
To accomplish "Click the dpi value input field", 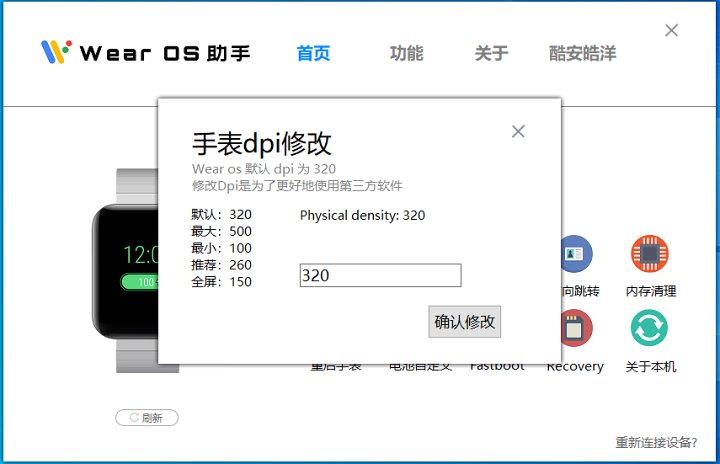I will 380,275.
